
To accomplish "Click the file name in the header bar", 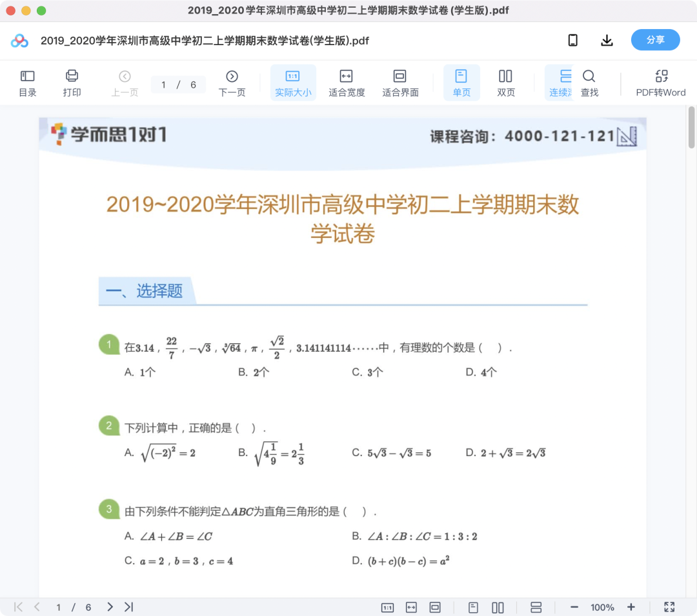I will point(205,41).
